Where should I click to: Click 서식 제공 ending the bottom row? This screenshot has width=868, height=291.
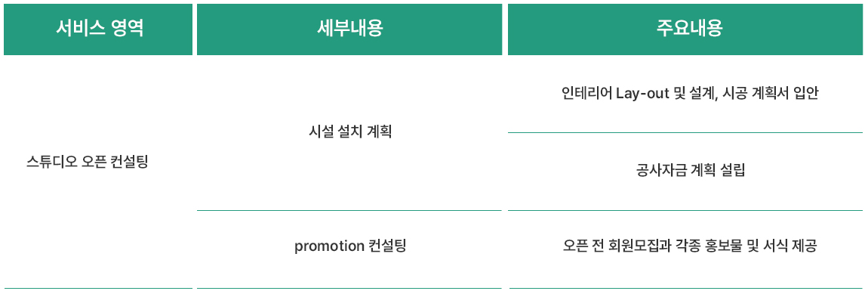point(790,246)
